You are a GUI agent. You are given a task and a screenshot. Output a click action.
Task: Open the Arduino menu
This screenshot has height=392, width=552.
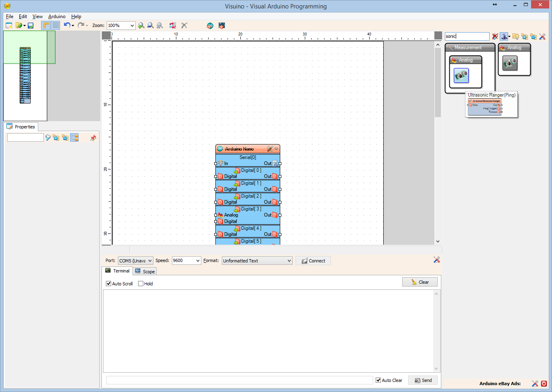pos(56,17)
